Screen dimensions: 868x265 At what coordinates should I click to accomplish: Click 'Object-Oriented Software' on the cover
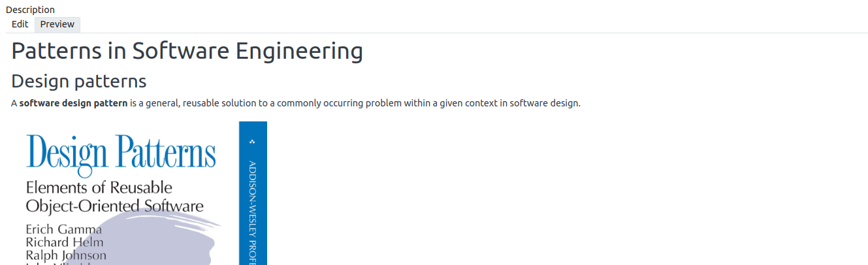pyautogui.click(x=114, y=206)
